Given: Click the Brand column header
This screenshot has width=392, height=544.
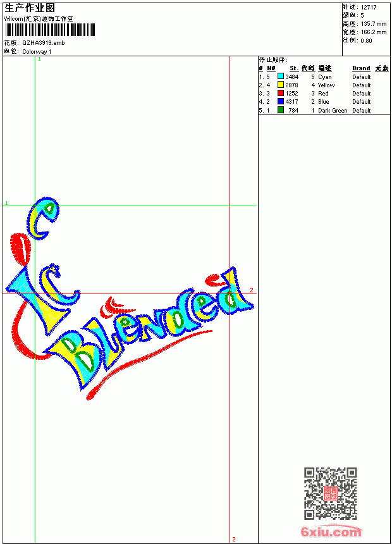Looking at the screenshot, I should pyautogui.click(x=361, y=68).
